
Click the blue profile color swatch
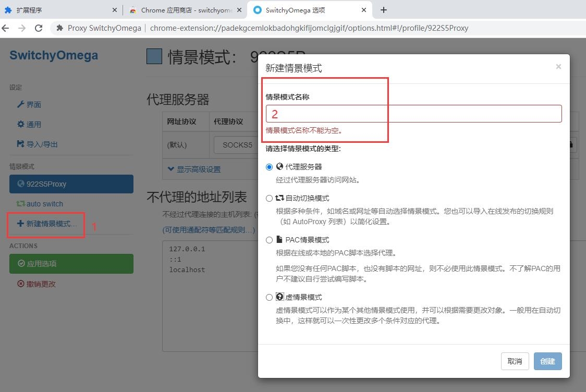(x=154, y=56)
